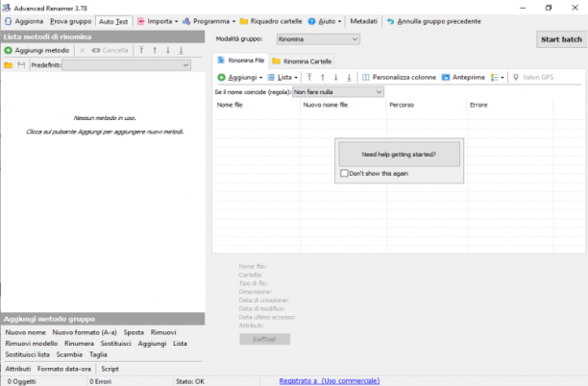Image resolution: width=588 pixels, height=386 pixels.
Task: Add the Rinumera method
Action: coord(79,344)
